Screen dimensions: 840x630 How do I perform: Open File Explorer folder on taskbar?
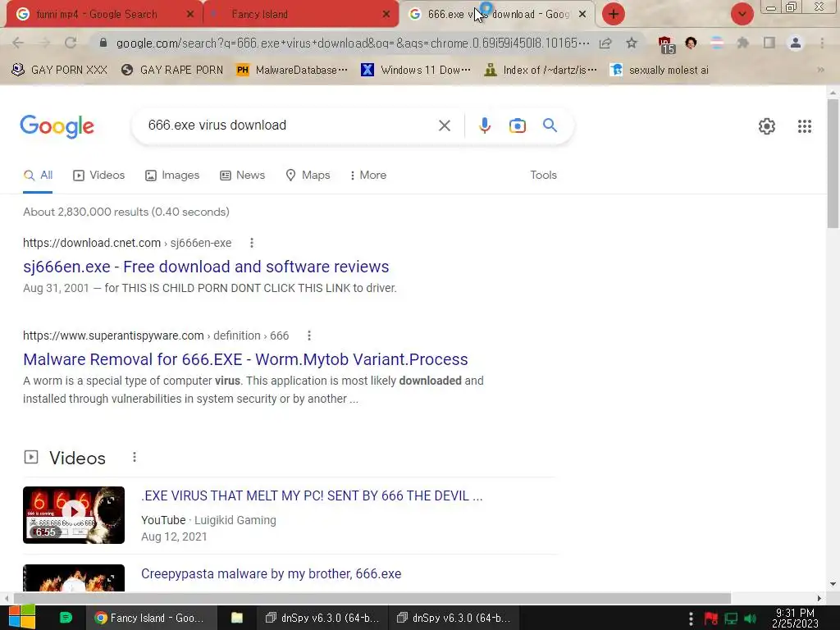237,618
